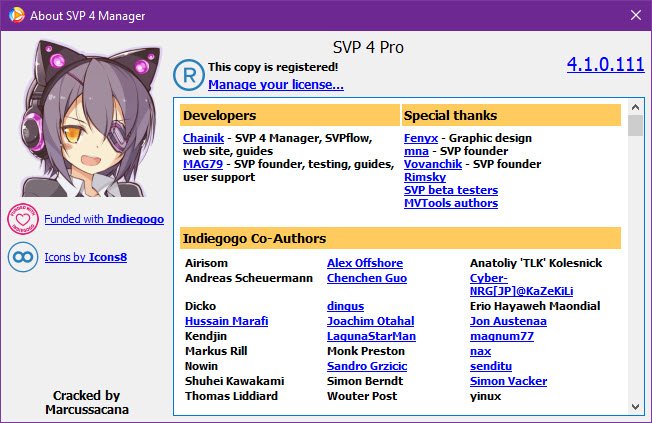Click the 'About SVP 4 Manager' window title
Screen dimensions: 652x423
(x=88, y=16)
